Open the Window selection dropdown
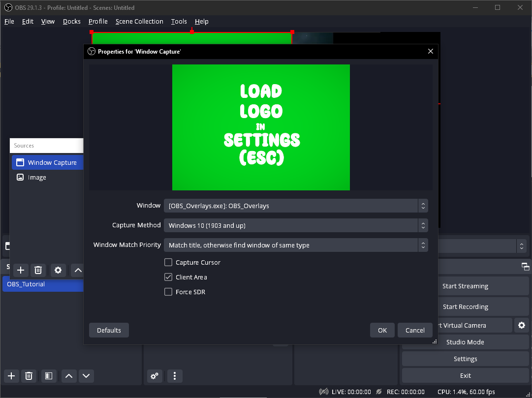This screenshot has width=532, height=398. [x=295, y=206]
